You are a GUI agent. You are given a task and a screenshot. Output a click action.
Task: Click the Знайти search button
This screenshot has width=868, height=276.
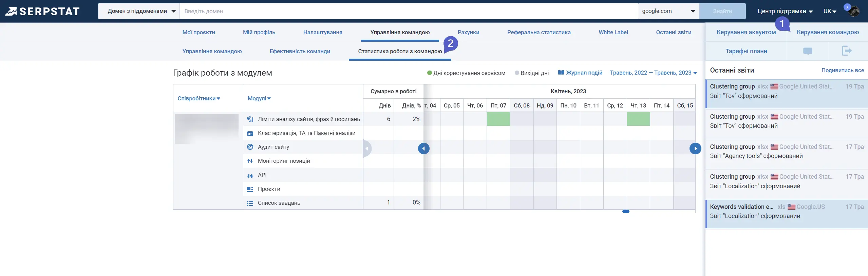722,11
